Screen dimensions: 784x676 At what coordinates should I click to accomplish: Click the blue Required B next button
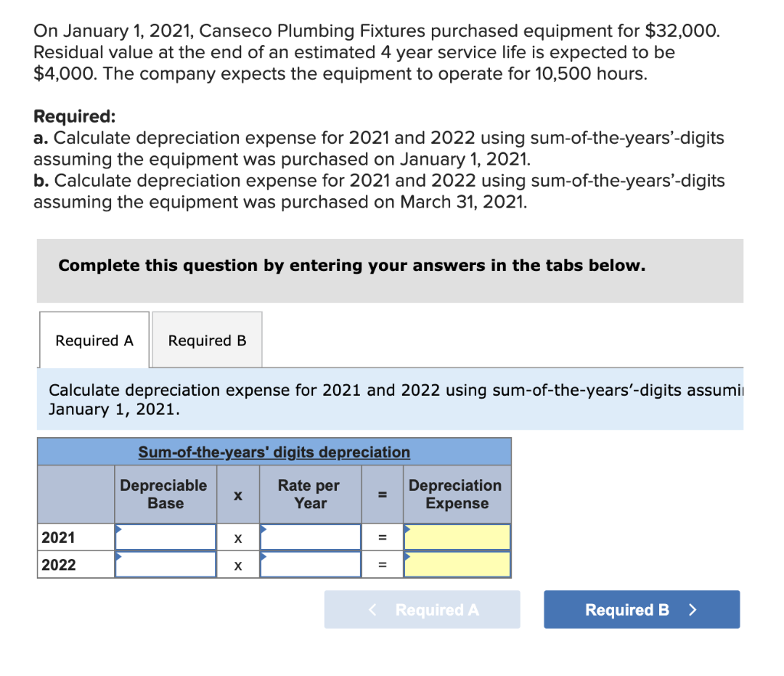point(642,609)
